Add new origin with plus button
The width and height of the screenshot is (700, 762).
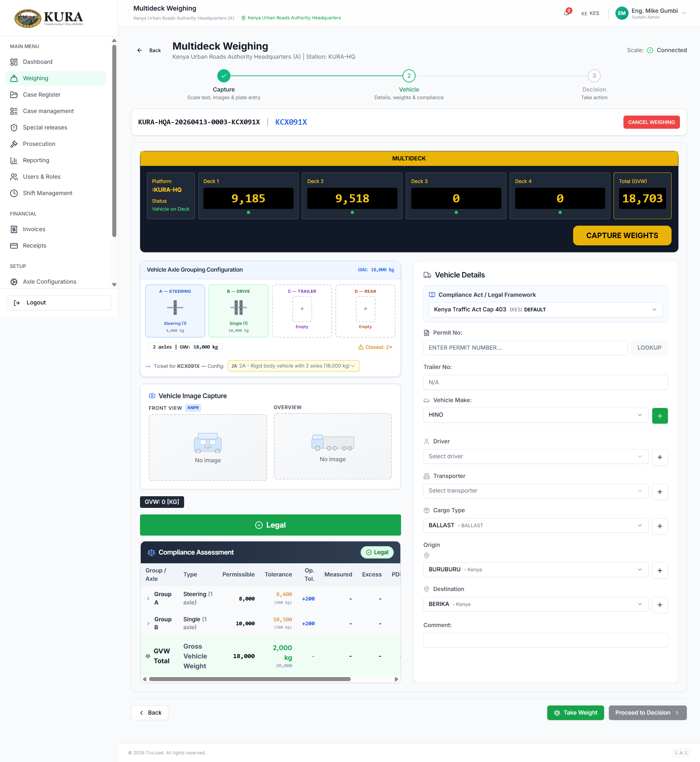tap(660, 570)
